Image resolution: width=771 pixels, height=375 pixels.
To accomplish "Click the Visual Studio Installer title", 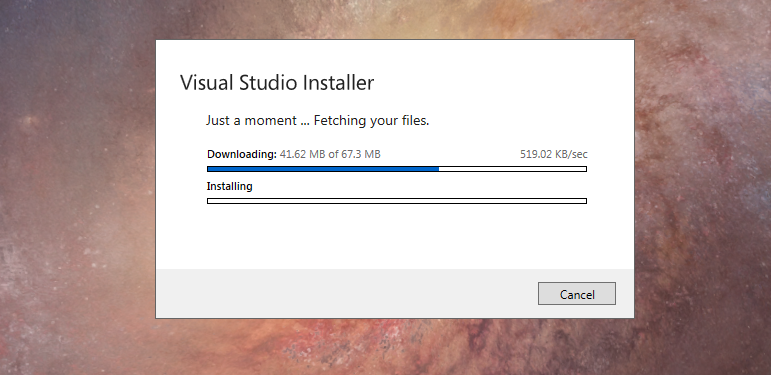I will click(277, 83).
